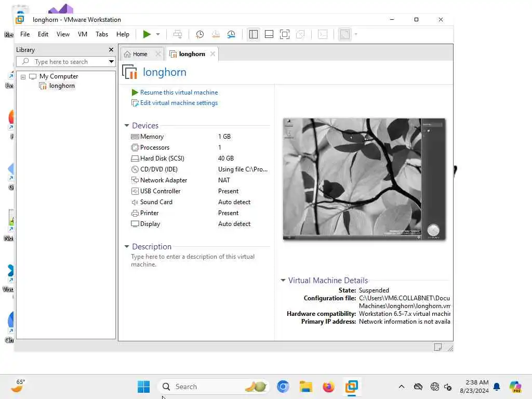Open Firefox from the taskbar
The width and height of the screenshot is (532, 399).
[328, 387]
